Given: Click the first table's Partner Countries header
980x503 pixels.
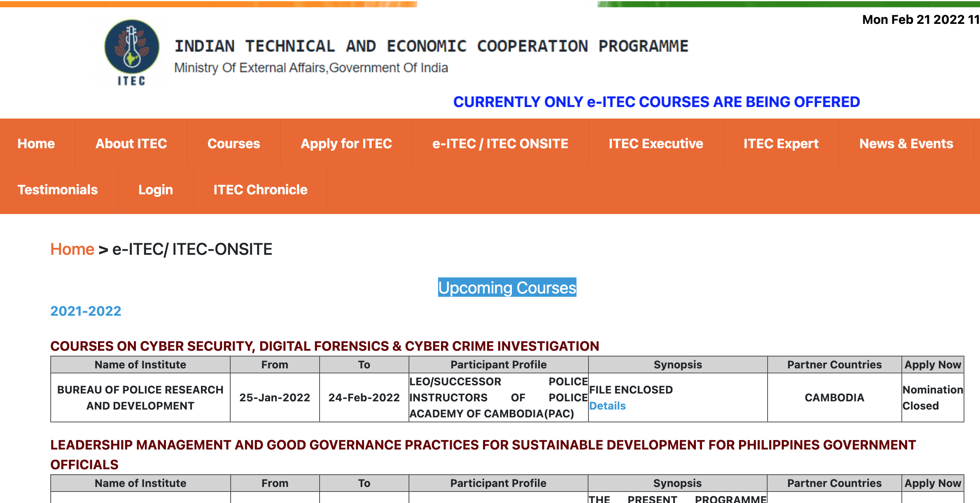Looking at the screenshot, I should pos(834,365).
